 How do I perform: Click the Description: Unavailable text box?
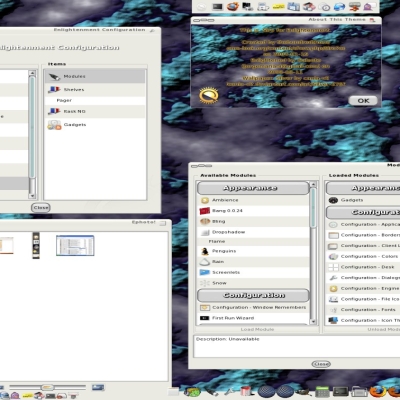coord(297,346)
